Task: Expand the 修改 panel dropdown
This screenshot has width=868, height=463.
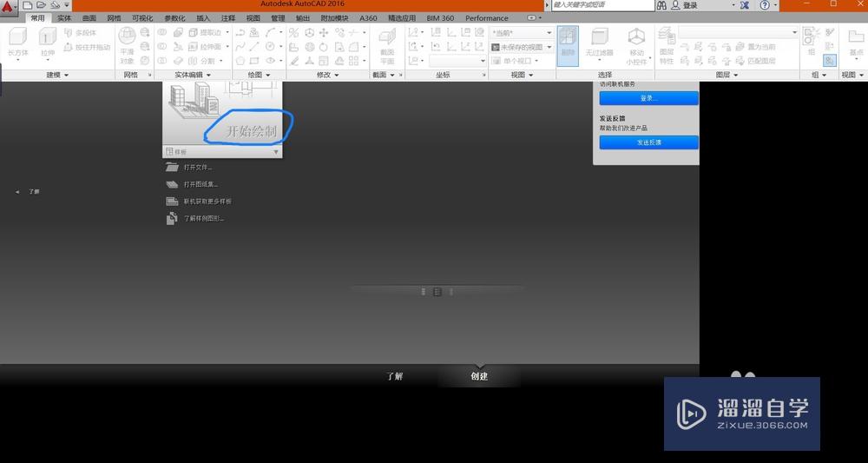Action: [327, 75]
